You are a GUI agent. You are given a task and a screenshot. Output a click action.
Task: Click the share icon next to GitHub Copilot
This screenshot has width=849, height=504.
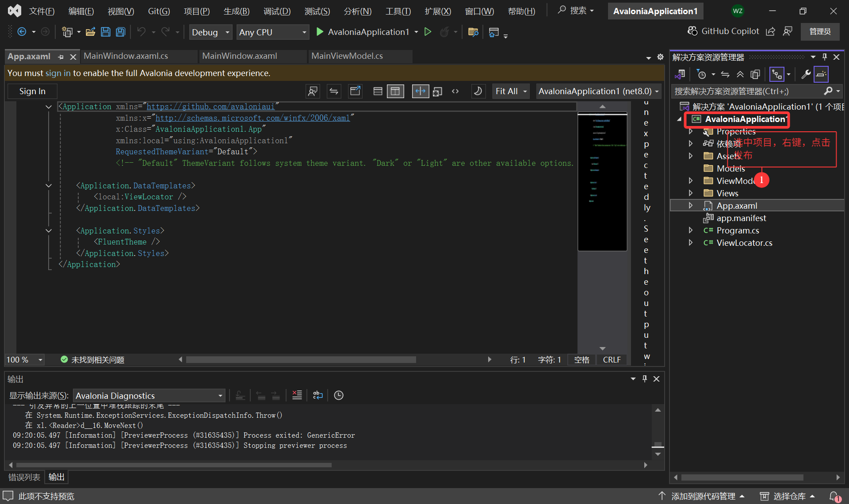pos(771,31)
